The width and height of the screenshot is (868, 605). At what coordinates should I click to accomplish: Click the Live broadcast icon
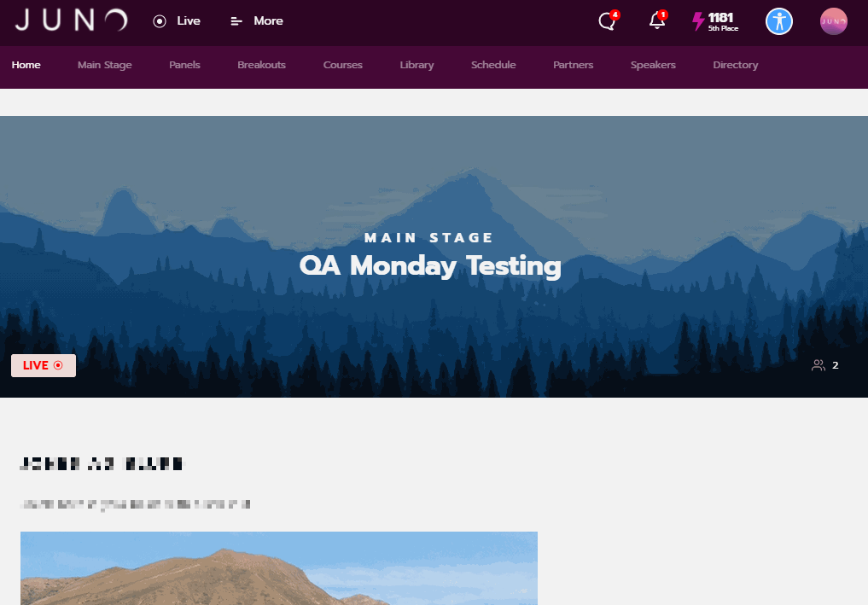[160, 21]
